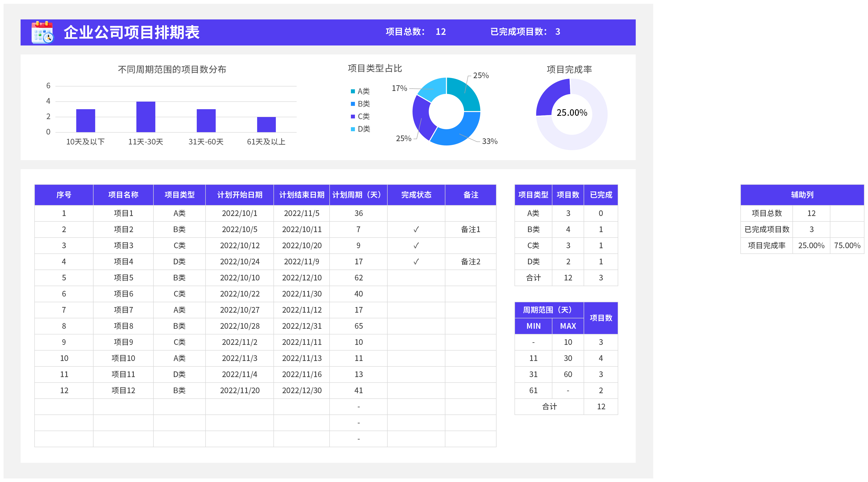Click the MAX header in period table
Viewport: 868px width, 482px height.
[568, 326]
